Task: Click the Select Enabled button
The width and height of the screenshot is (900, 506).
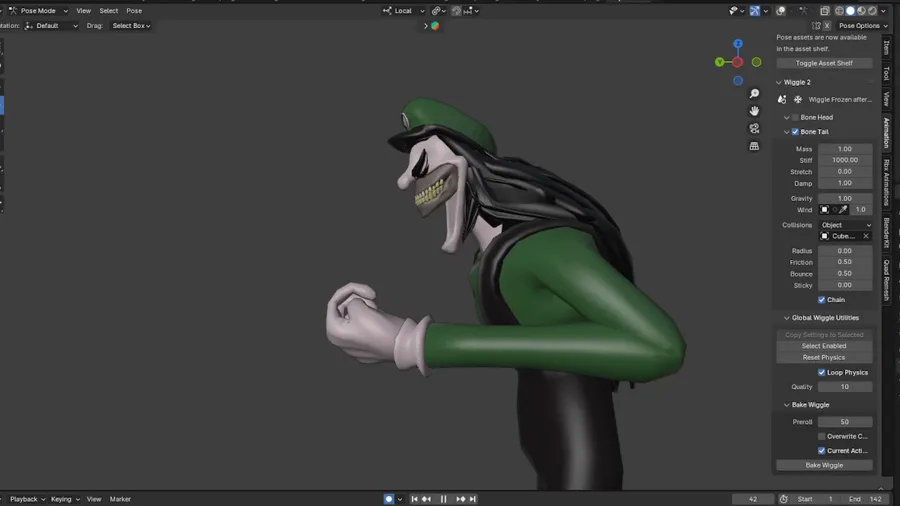Action: click(x=824, y=346)
